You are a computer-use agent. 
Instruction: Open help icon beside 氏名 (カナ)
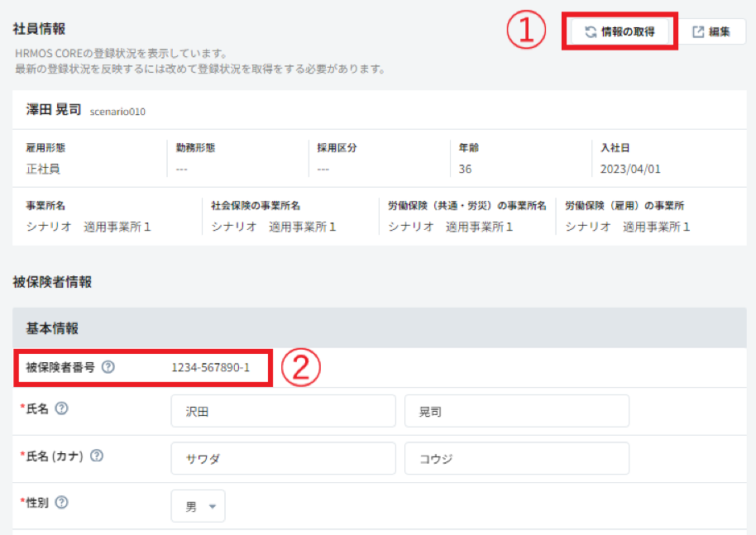97,456
